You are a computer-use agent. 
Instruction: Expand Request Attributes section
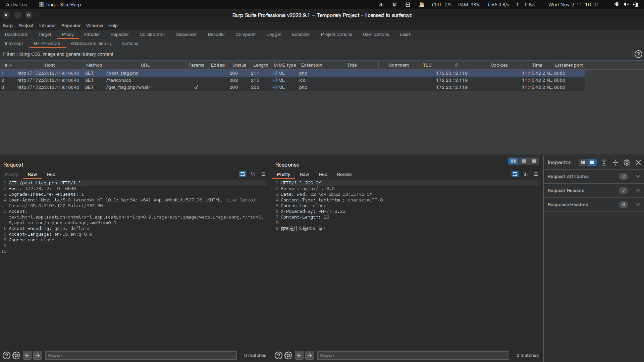pyautogui.click(x=638, y=177)
